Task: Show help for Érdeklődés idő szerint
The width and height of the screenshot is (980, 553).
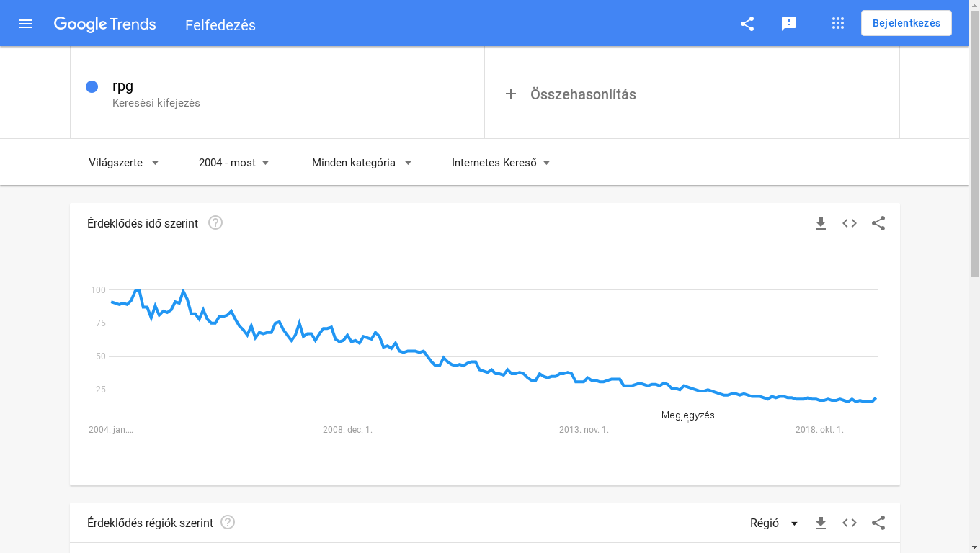Action: point(215,222)
